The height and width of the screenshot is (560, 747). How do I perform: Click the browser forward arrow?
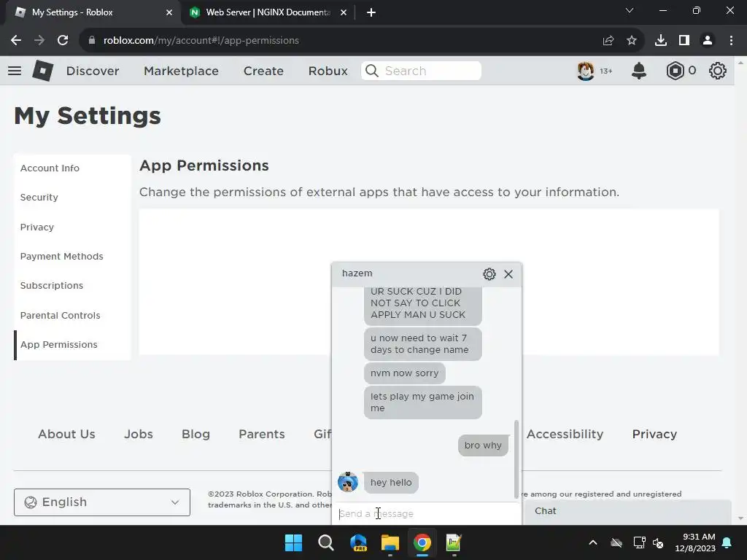39,41
